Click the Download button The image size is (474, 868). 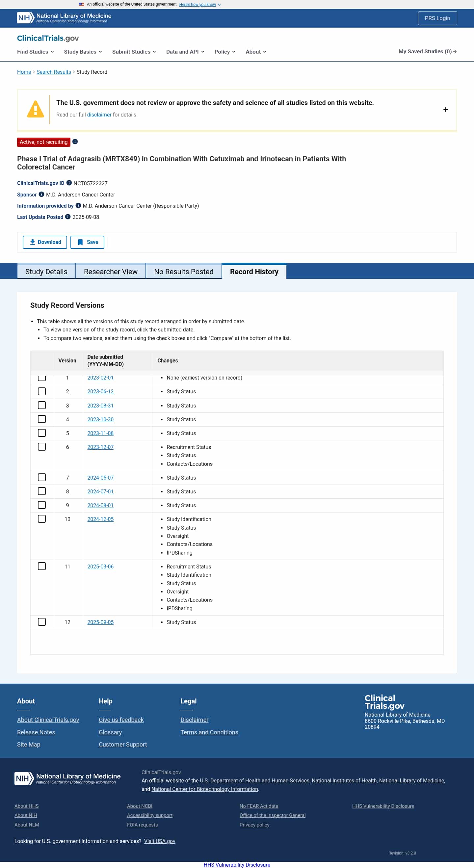[45, 242]
